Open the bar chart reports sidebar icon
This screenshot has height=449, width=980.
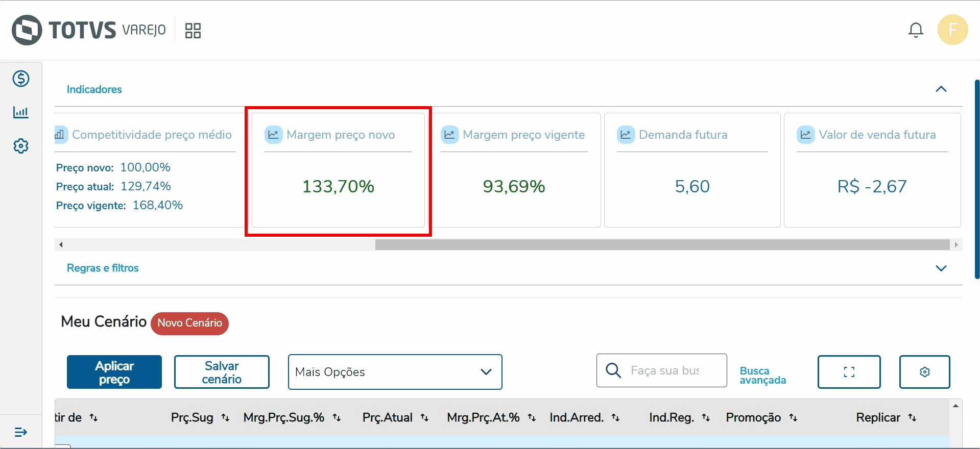(21, 112)
